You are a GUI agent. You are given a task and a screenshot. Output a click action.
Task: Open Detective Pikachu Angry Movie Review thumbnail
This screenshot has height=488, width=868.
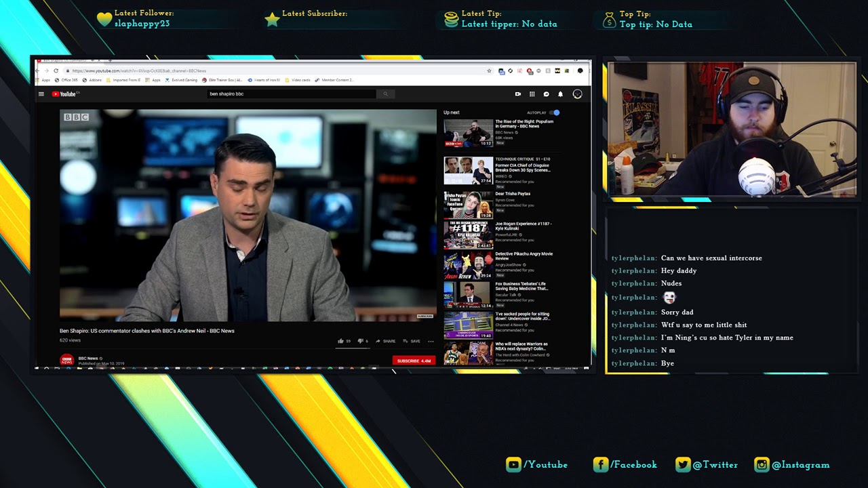469,266
